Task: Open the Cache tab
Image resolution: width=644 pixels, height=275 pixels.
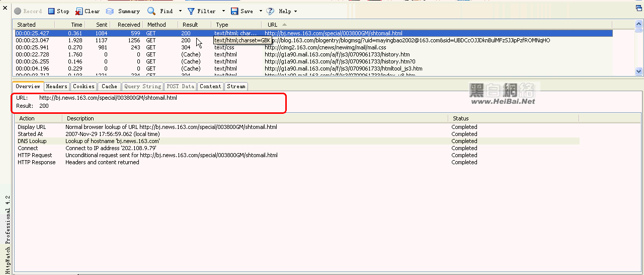Action: [109, 87]
